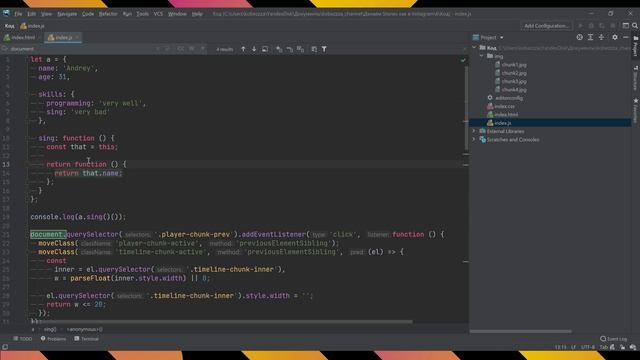Collapse all nodes in Project panel
The height and width of the screenshot is (360, 640).
601,37
